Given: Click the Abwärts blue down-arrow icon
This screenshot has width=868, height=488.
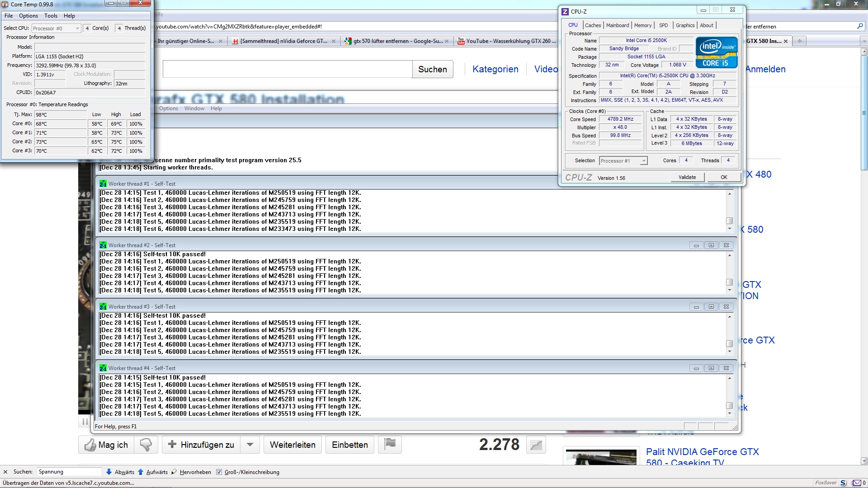Looking at the screenshot, I should coord(108,472).
